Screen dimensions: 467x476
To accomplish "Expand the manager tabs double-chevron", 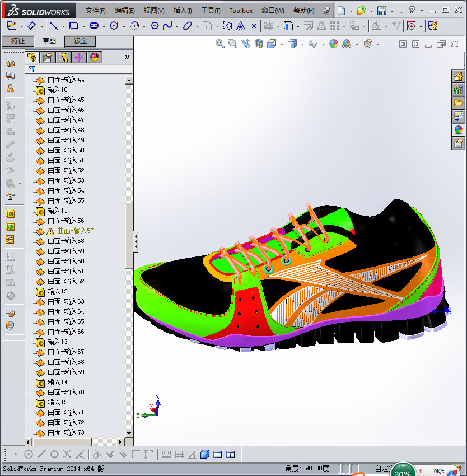I will [127, 57].
